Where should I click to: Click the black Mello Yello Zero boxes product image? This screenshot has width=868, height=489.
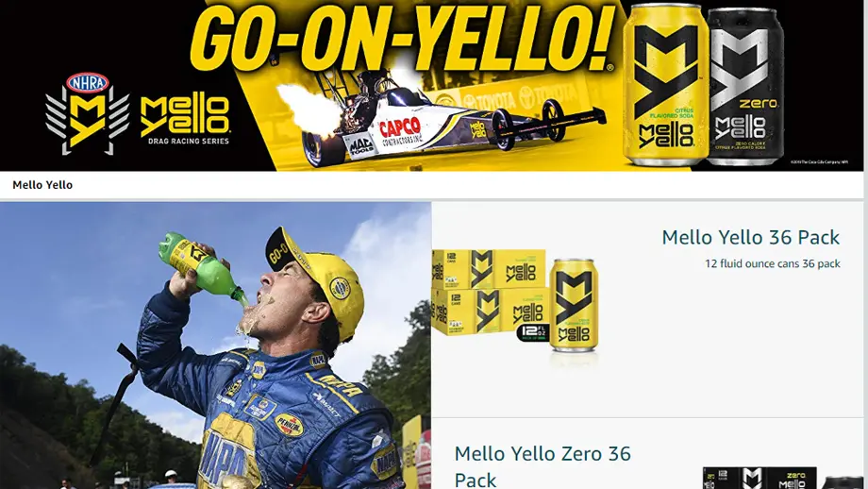759,478
